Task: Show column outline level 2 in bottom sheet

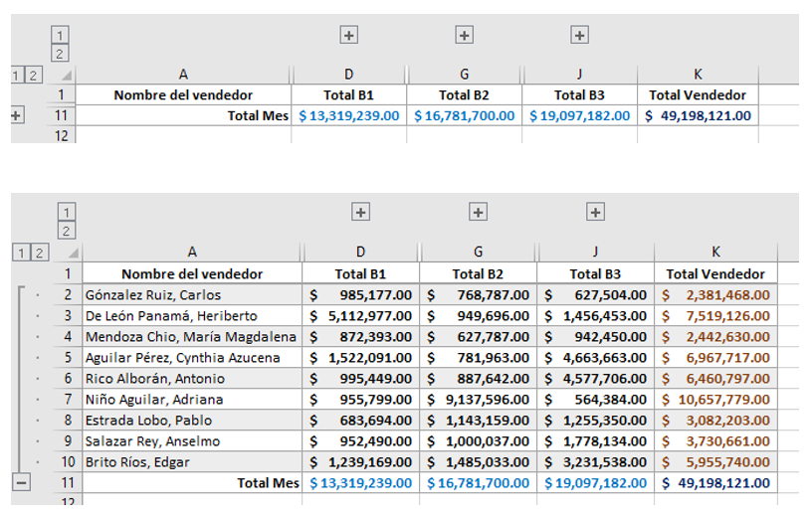Action: point(67,231)
